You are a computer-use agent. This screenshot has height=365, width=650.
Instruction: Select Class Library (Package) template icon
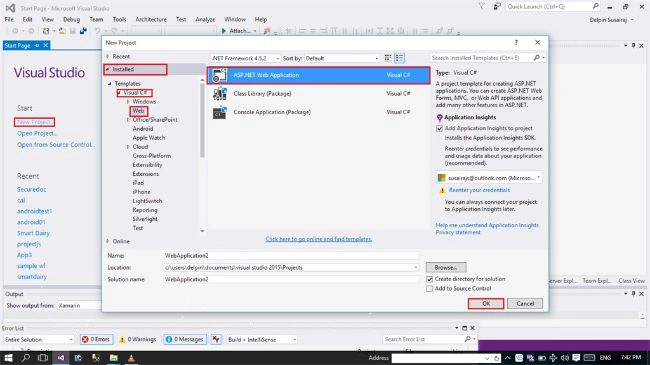[x=219, y=94]
